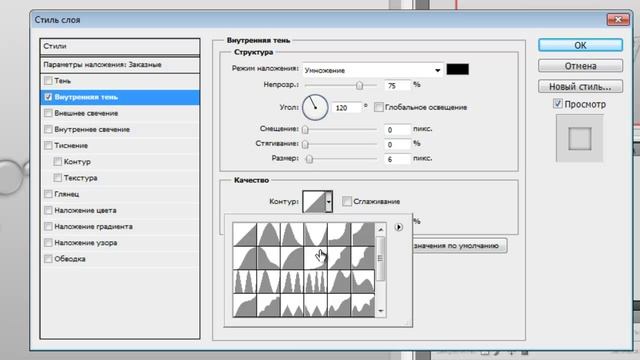This screenshot has width=640, height=360.
Task: Enable the Тень checkbox
Action: pos(48,81)
